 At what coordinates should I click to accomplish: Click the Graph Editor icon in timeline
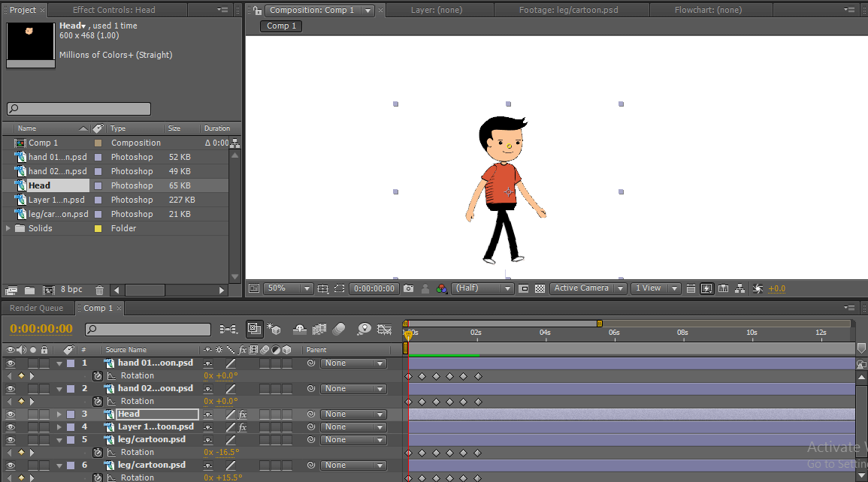[x=384, y=330]
